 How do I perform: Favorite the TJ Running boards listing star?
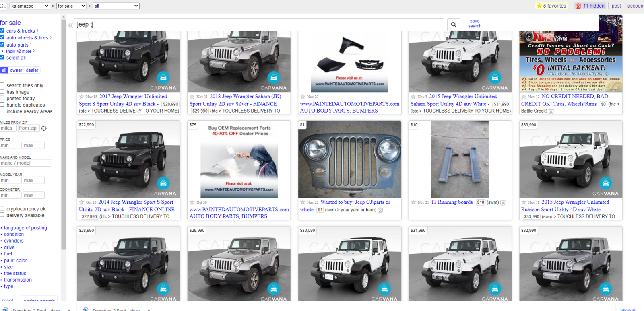(413, 202)
